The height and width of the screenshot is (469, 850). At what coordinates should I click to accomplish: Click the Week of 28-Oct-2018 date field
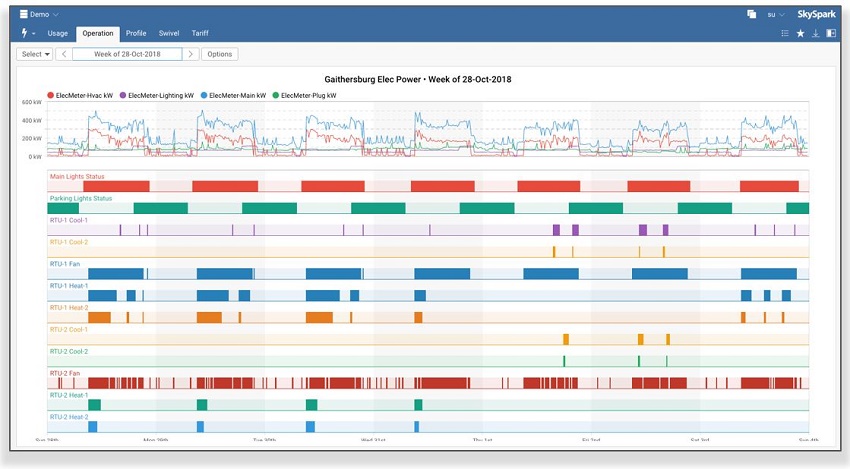[127, 54]
